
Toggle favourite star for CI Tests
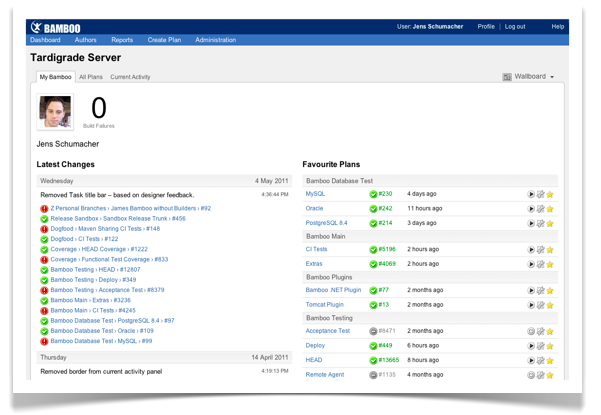[x=550, y=250]
